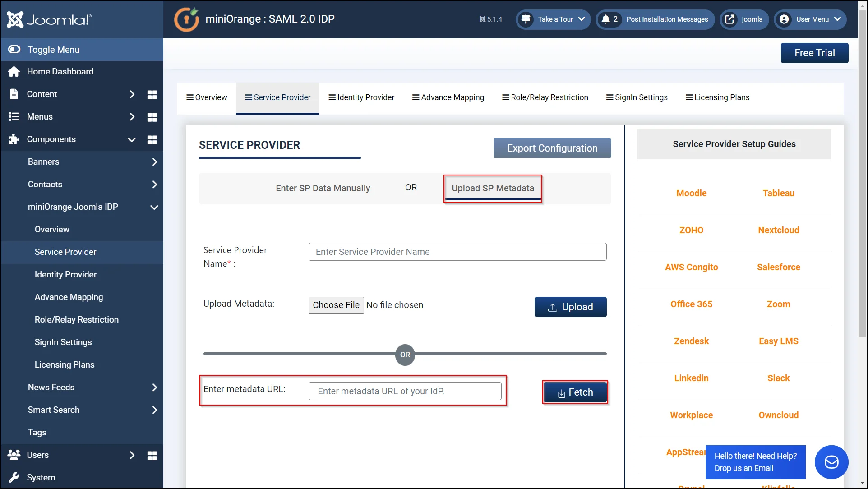Click the Menus list icon
The height and width of the screenshot is (489, 868).
click(14, 116)
